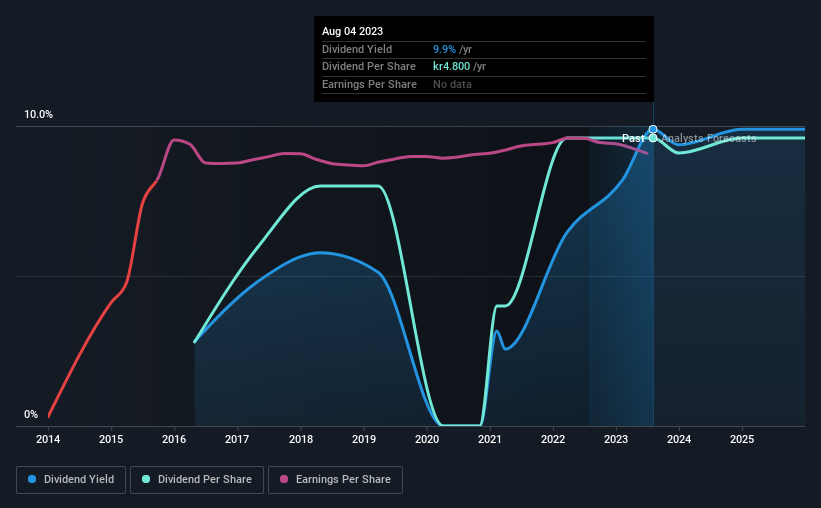The width and height of the screenshot is (821, 508).
Task: Click the blue Dividend Yield data point marker
Action: coord(653,129)
